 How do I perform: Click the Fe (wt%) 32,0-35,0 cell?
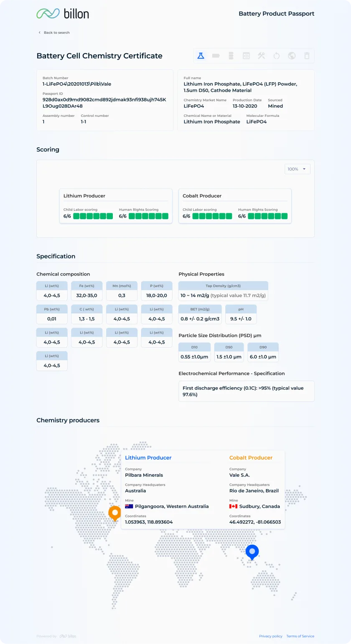click(x=87, y=291)
